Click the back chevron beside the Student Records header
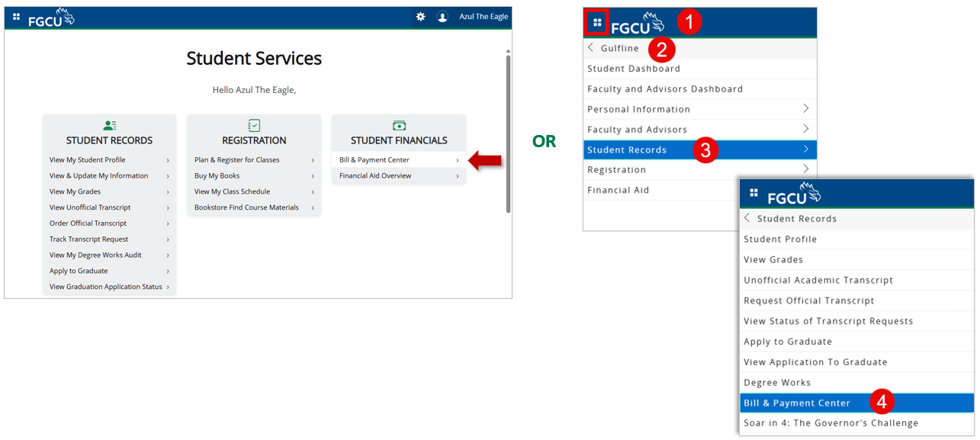Image resolution: width=980 pixels, height=440 pixels. tap(747, 218)
